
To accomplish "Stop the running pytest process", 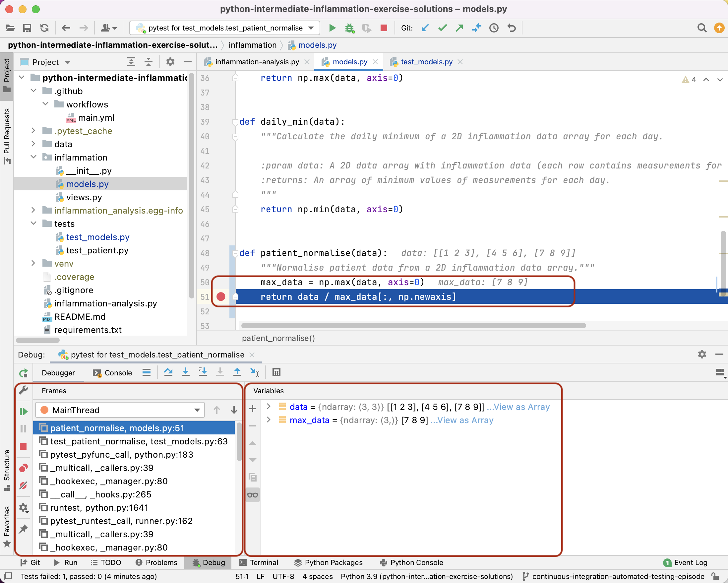I will (x=384, y=28).
